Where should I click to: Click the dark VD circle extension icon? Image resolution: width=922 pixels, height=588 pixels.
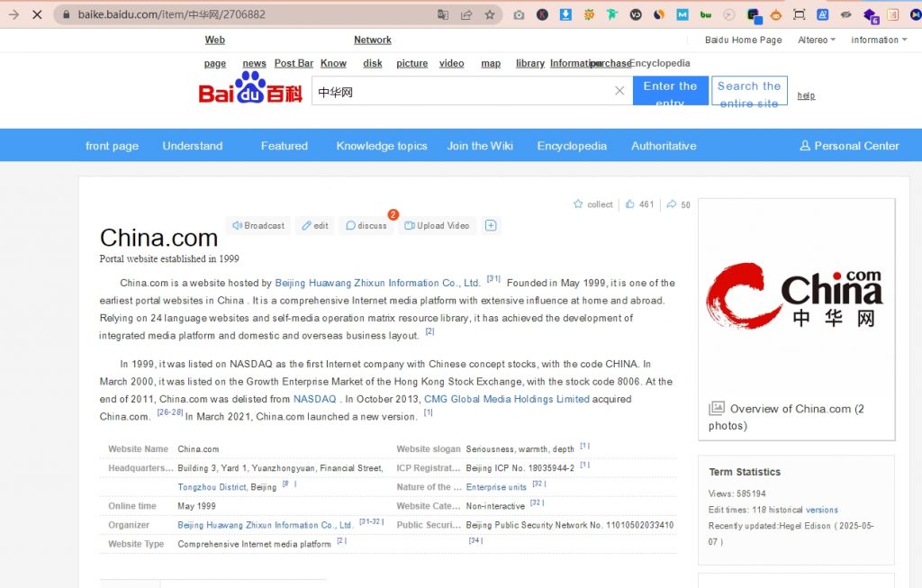coord(636,14)
